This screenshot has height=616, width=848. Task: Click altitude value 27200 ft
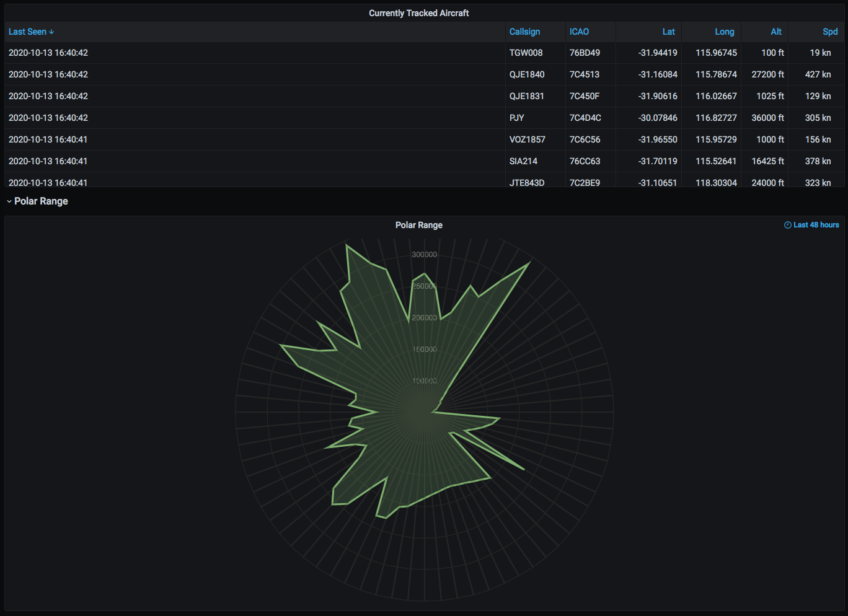coord(767,74)
